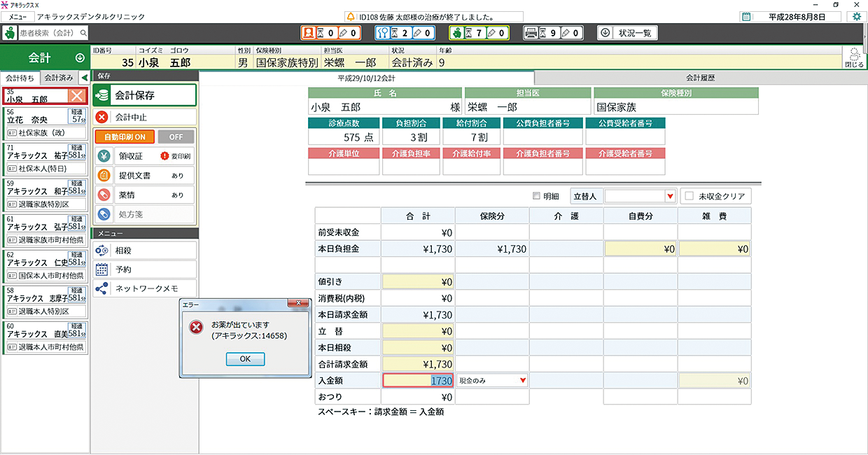Click the 提供文書 document icon

pos(103,176)
